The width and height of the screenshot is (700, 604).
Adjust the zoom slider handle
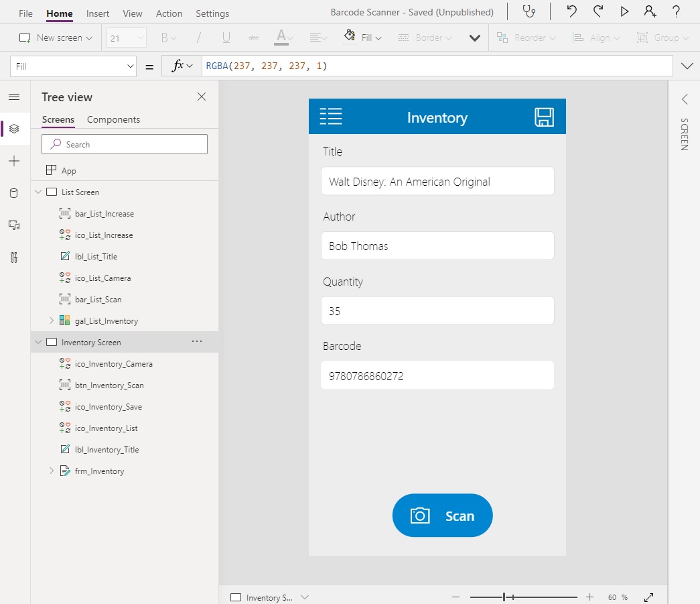tap(504, 597)
